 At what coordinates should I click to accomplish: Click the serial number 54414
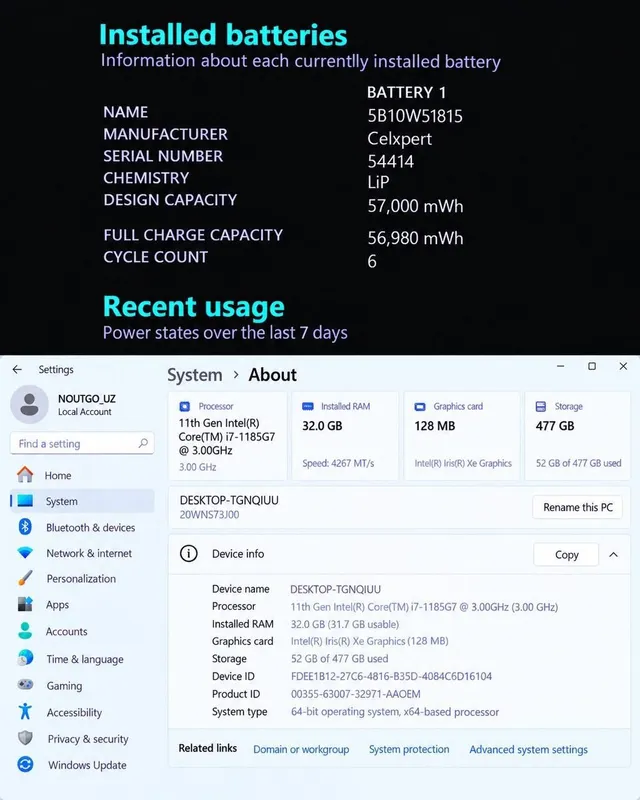pyautogui.click(x=390, y=162)
